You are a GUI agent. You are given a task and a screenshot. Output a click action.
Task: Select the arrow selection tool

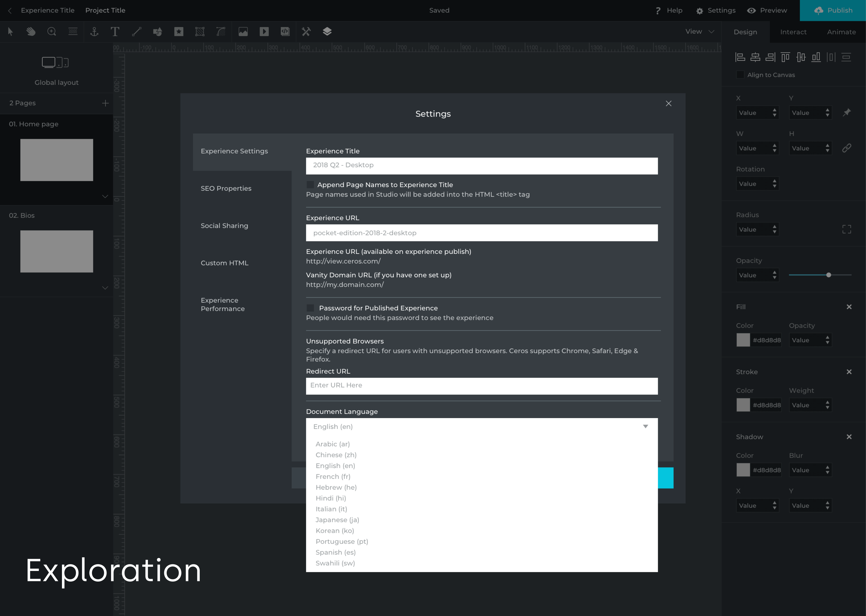click(11, 32)
